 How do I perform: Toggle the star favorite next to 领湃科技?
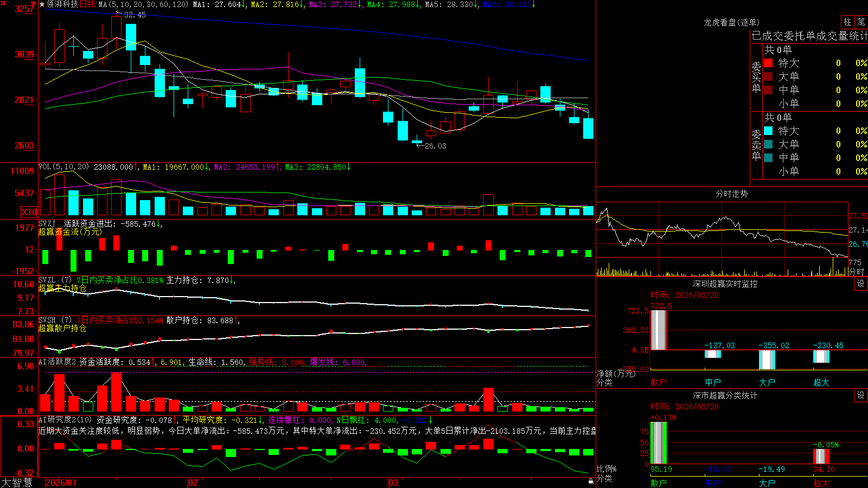[42, 4]
